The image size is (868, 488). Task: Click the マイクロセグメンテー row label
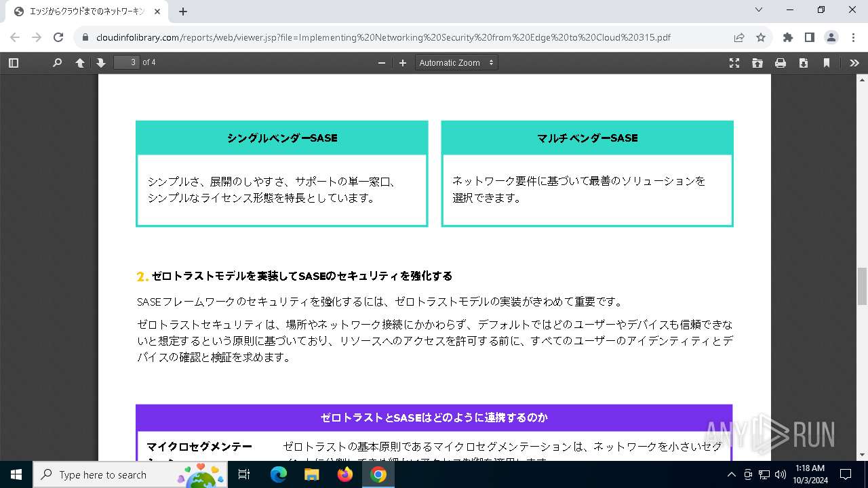coord(199,447)
